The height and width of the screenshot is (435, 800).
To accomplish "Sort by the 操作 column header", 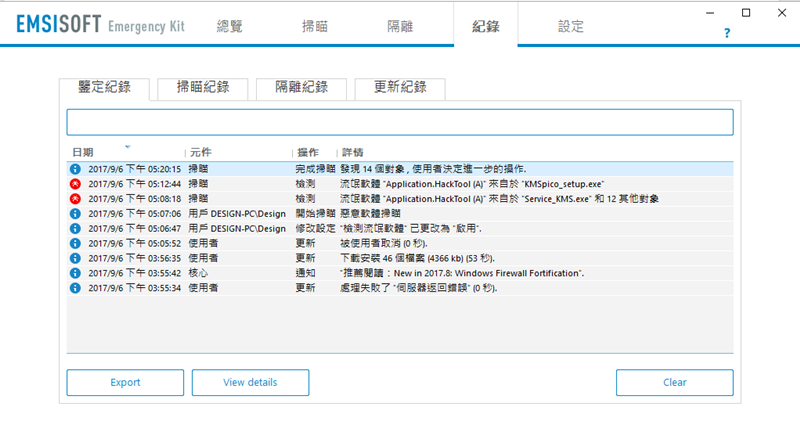I will (x=308, y=152).
